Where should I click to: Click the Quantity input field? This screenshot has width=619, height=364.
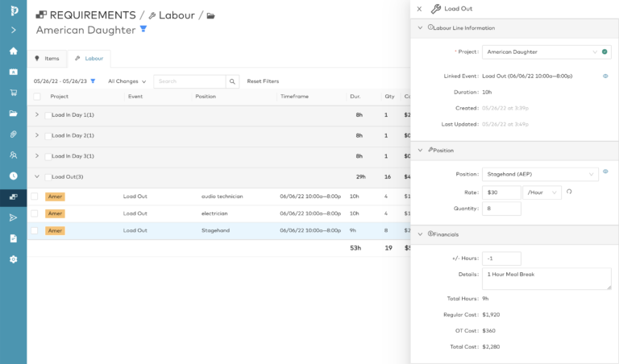(x=501, y=209)
